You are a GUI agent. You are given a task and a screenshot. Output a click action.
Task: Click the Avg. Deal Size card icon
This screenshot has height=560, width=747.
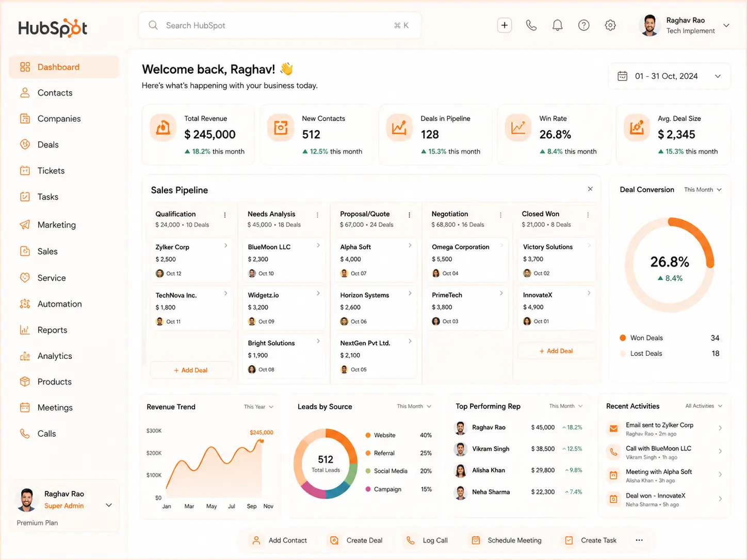click(x=637, y=128)
